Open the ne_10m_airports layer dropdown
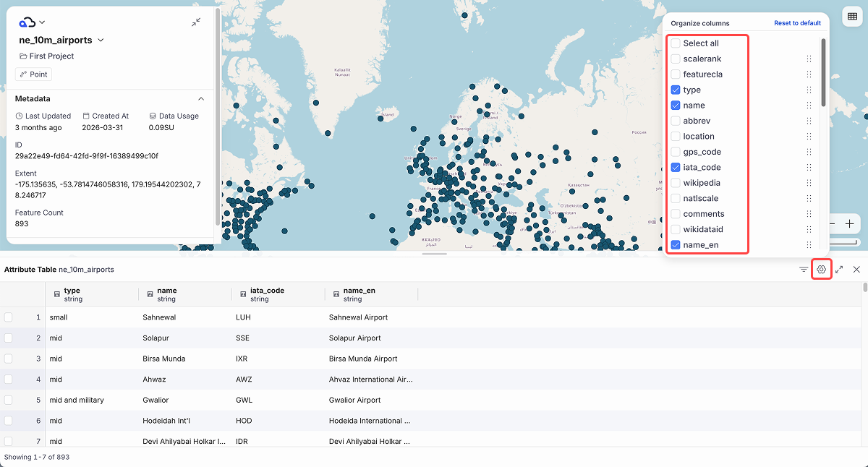 (x=101, y=40)
